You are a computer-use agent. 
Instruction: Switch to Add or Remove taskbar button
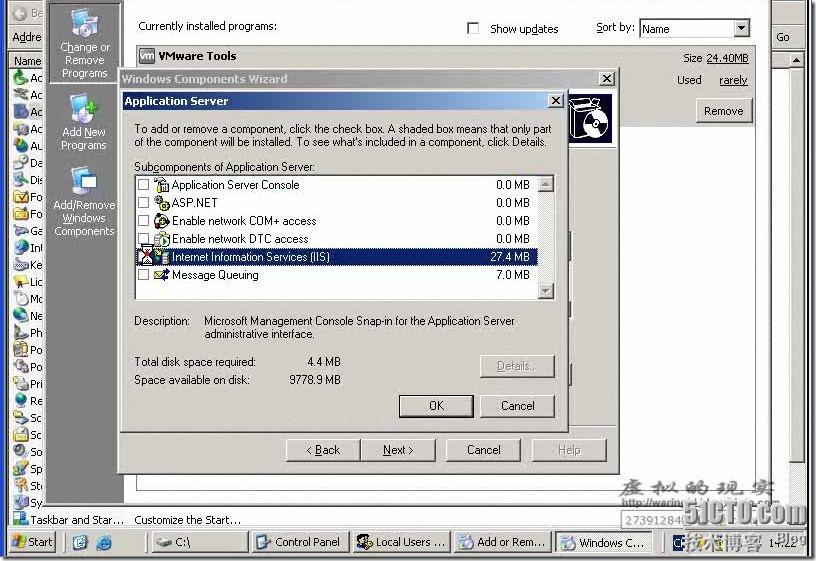[x=503, y=542]
